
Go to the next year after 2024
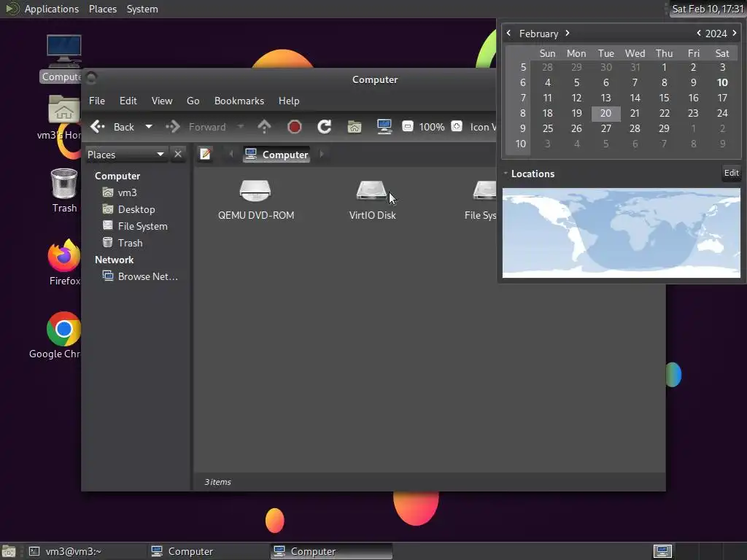734,33
